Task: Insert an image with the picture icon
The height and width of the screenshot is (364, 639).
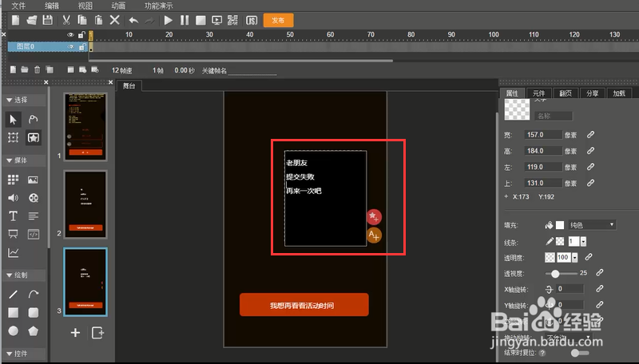Action: [33, 180]
